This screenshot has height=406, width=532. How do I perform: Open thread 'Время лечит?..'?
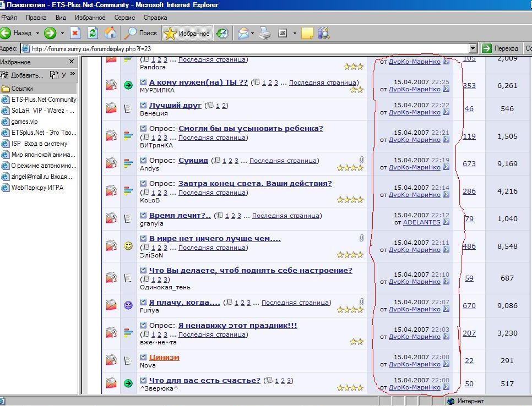coord(180,216)
